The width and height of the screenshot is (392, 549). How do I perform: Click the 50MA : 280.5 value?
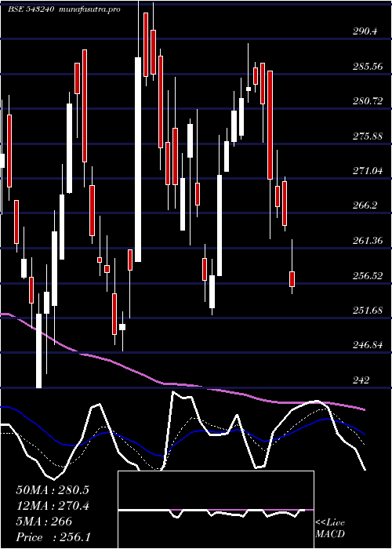click(x=53, y=490)
